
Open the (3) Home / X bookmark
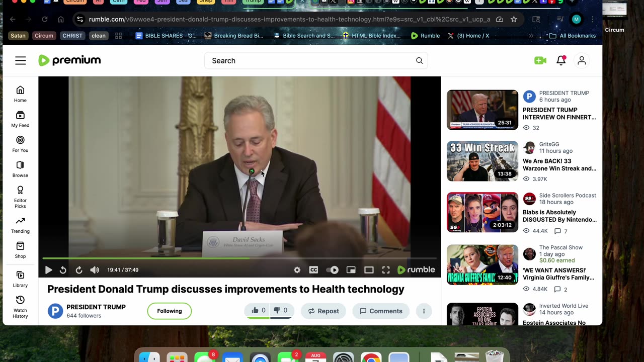(468, 36)
